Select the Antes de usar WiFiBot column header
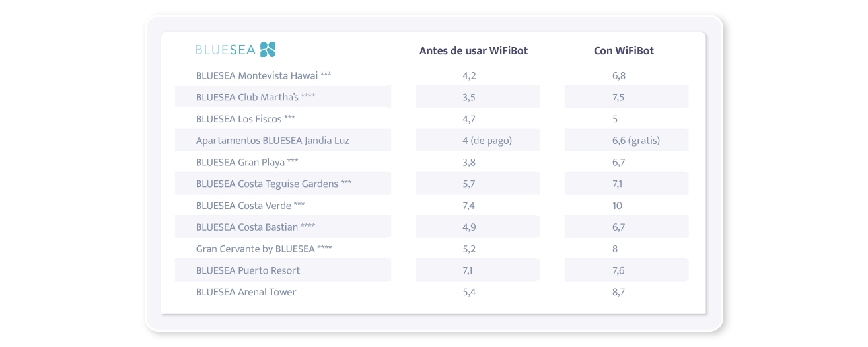868x347 pixels. pos(474,51)
